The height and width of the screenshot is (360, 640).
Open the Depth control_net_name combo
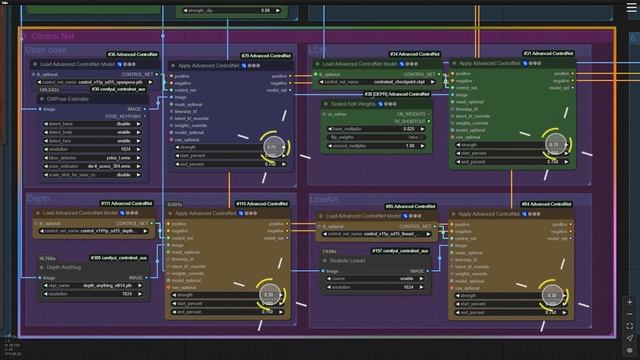click(x=93, y=231)
